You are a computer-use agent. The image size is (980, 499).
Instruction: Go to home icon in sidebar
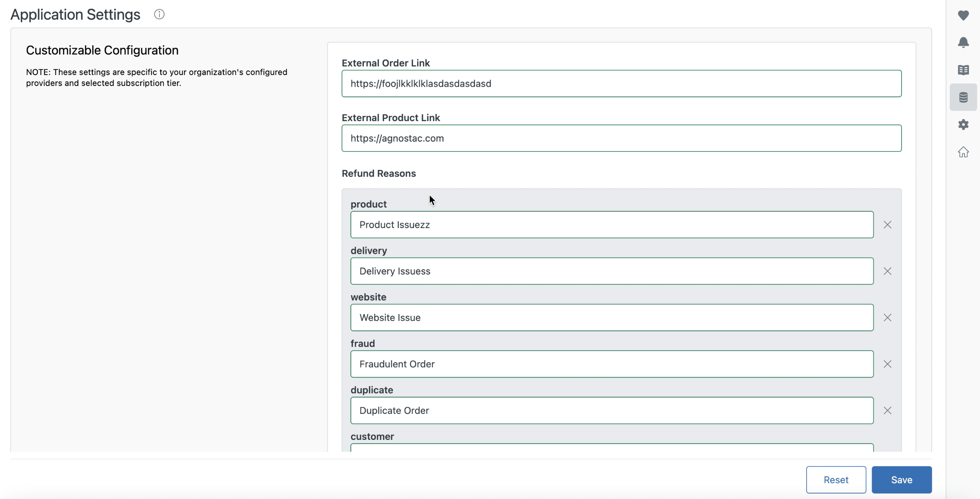[x=963, y=152]
